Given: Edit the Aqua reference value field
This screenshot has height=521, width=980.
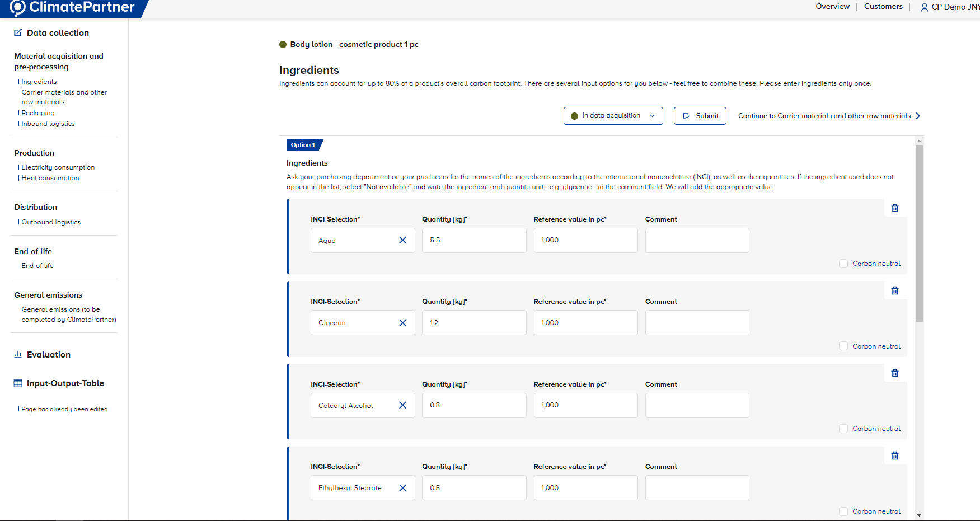Looking at the screenshot, I should click(x=585, y=240).
